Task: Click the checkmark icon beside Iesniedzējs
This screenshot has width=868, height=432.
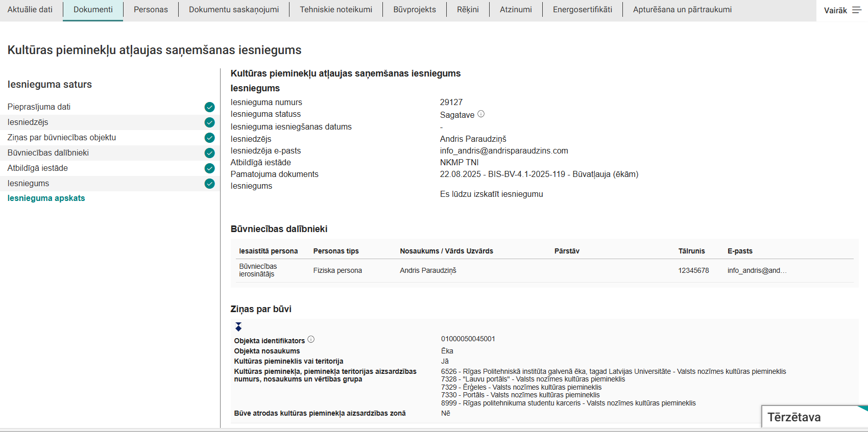Action: point(209,122)
